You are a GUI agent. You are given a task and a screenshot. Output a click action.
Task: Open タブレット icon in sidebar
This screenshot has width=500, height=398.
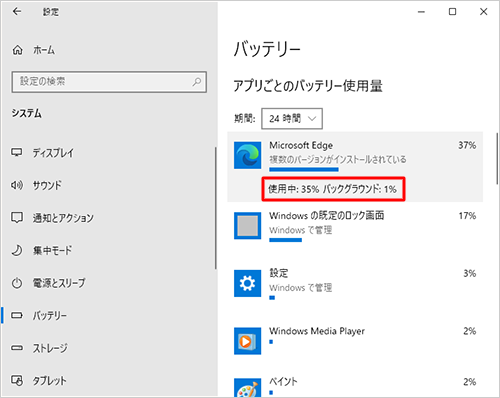(17, 380)
